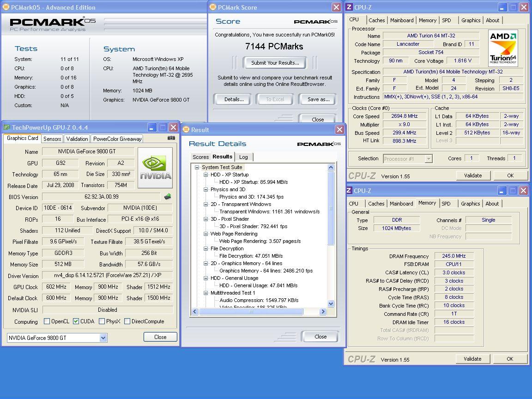Image resolution: width=532 pixels, height=399 pixels.
Task: Collapse the File Decryption node
Action: (x=206, y=248)
